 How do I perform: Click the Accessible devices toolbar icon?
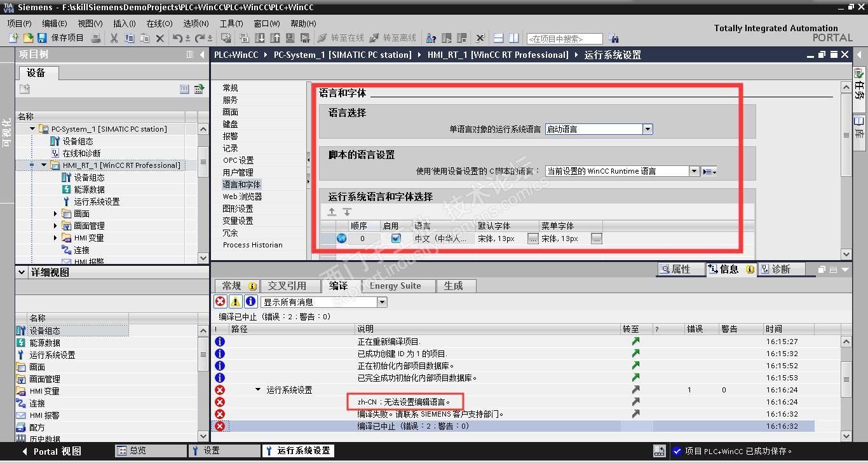(x=431, y=38)
